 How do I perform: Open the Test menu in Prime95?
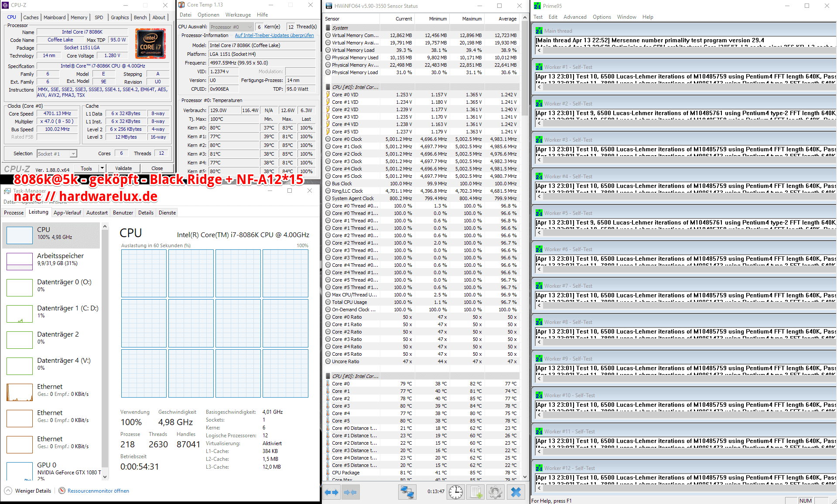coord(538,17)
